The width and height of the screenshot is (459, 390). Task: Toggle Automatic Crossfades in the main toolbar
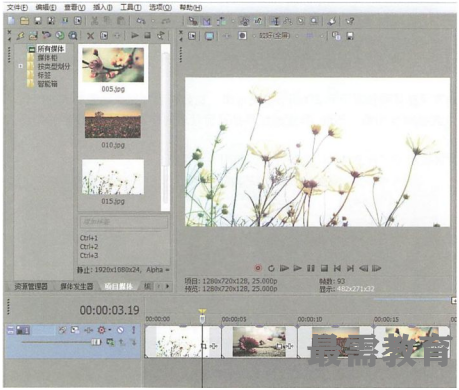click(x=207, y=21)
